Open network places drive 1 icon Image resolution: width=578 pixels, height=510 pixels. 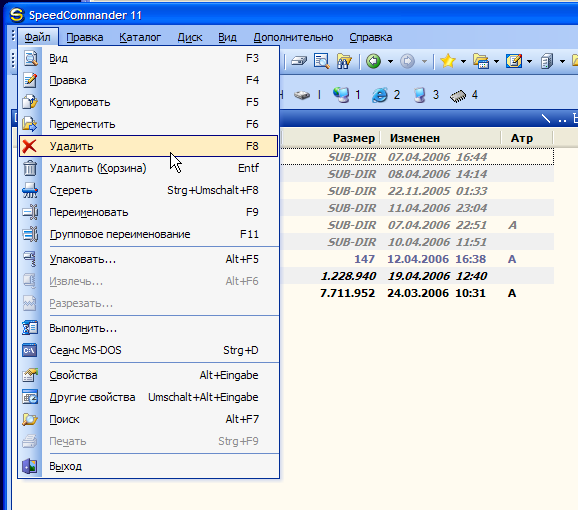341,95
